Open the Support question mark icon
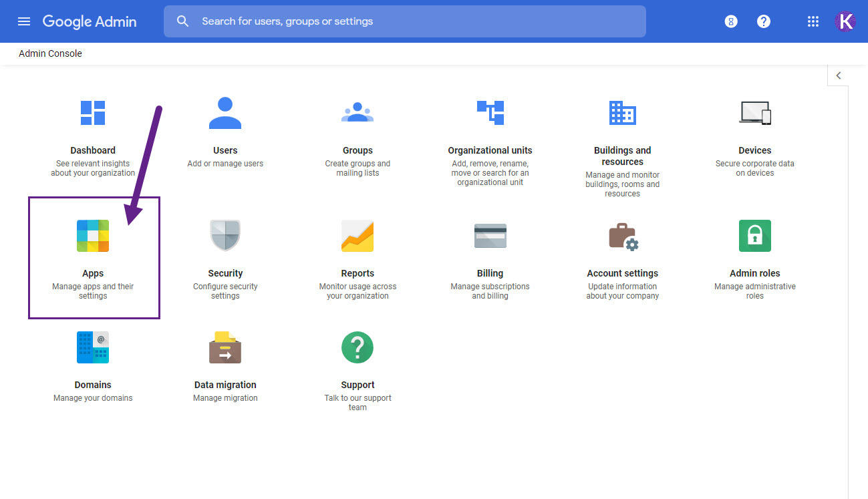The height and width of the screenshot is (499, 868). click(357, 347)
